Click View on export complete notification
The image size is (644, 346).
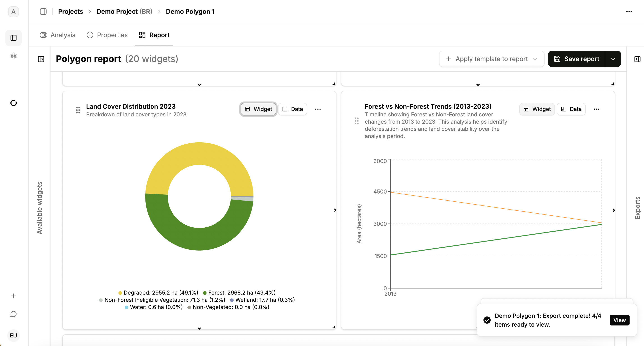[619, 320]
